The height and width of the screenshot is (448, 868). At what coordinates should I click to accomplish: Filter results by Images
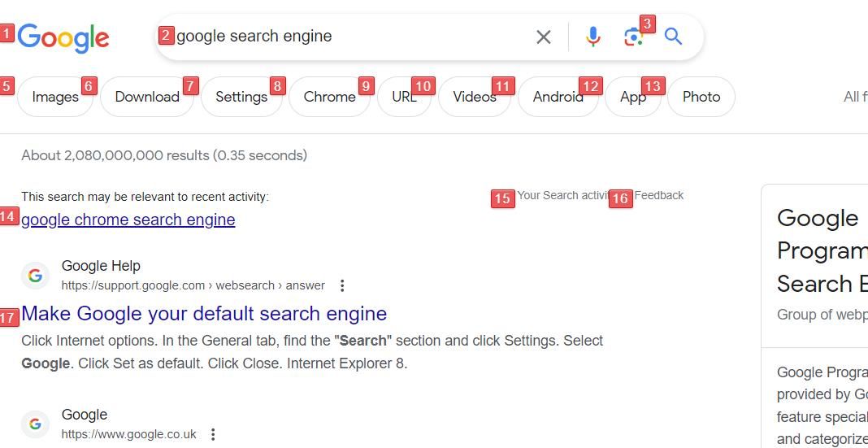[55, 97]
